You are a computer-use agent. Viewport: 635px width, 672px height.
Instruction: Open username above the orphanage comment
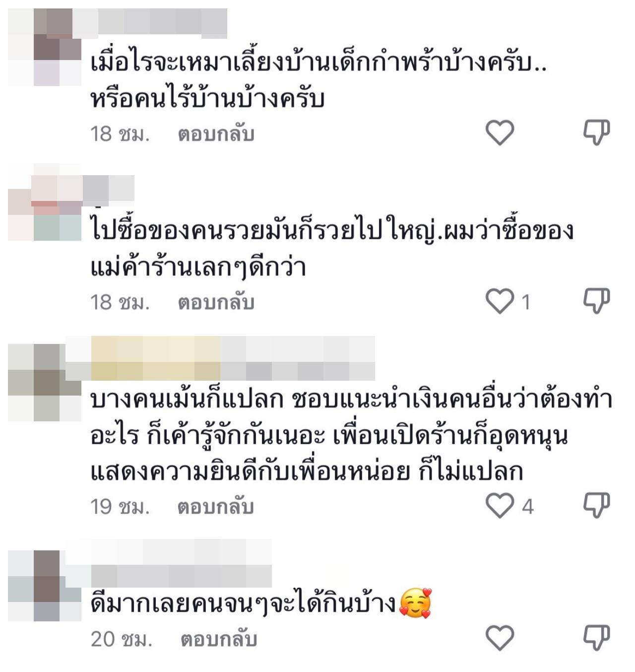point(149,23)
